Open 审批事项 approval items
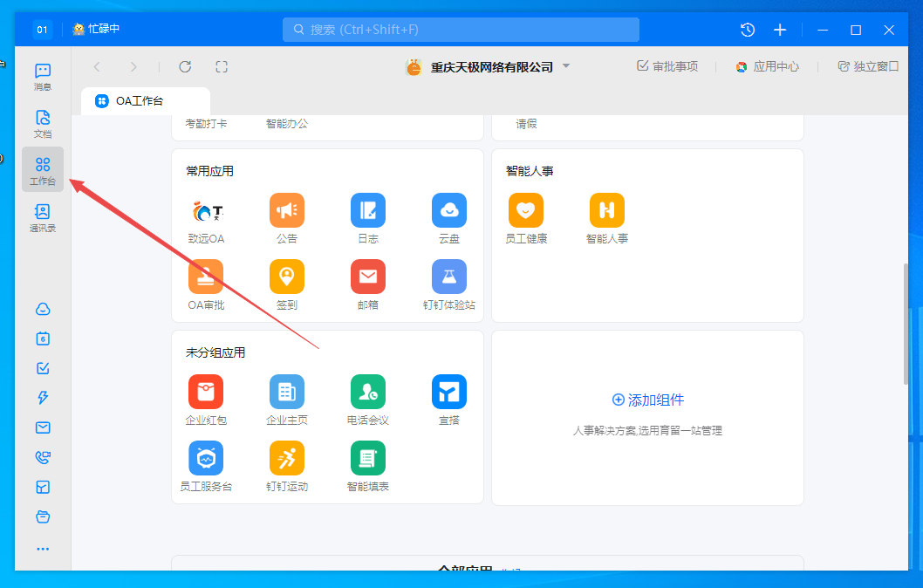The height and width of the screenshot is (588, 923). pos(667,65)
